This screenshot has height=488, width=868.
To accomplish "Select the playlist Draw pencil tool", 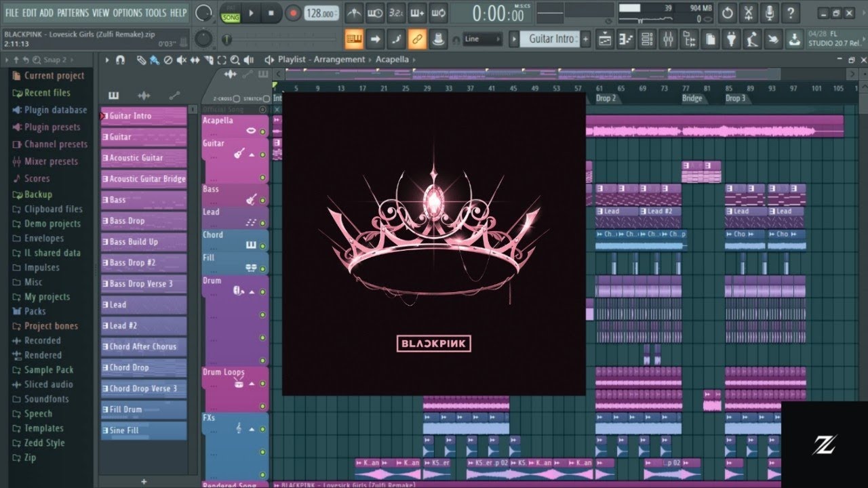I will point(141,60).
